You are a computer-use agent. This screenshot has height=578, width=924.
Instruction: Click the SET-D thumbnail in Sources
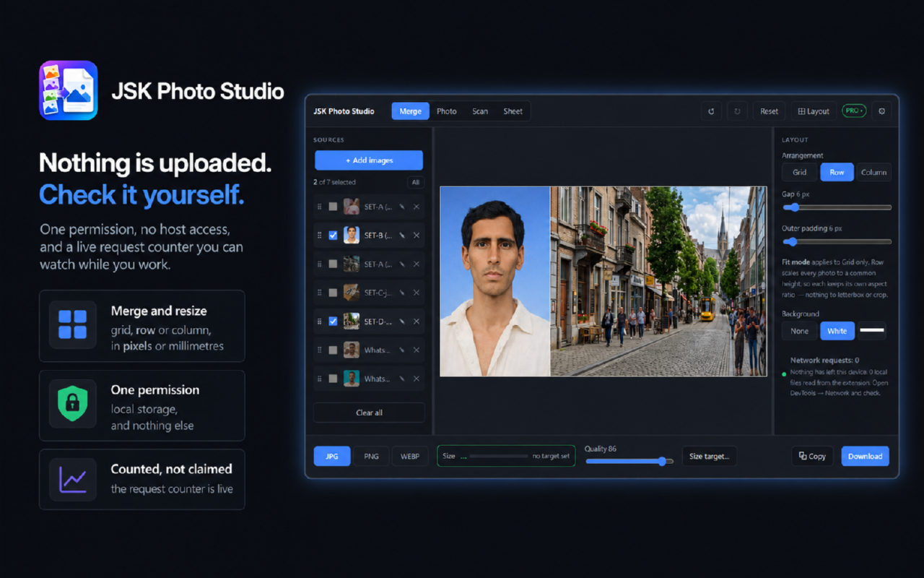(x=352, y=322)
